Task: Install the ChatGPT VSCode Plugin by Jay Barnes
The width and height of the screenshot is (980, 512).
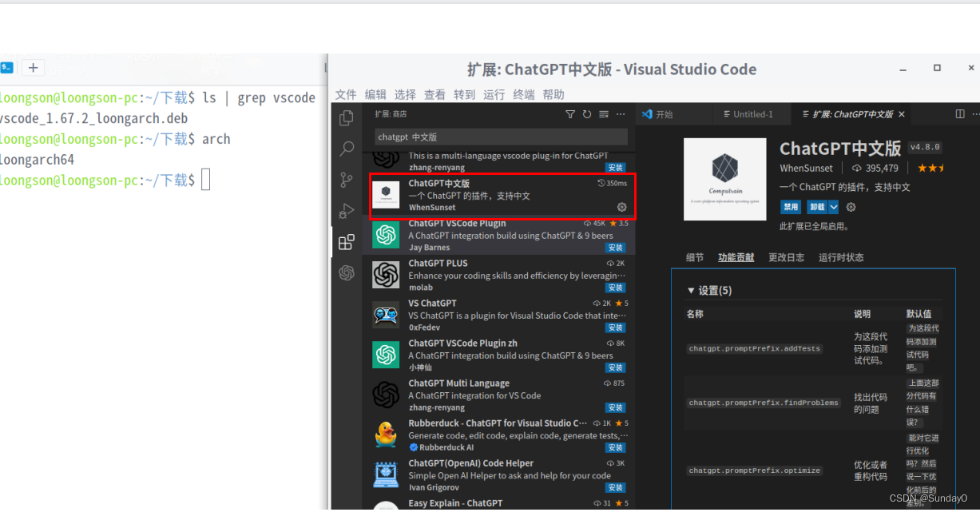Action: pos(615,248)
